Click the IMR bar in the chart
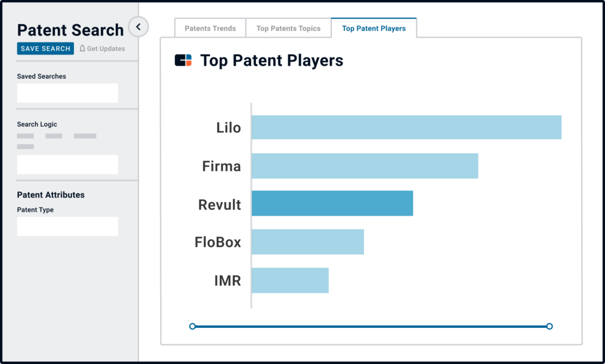The height and width of the screenshot is (364, 605). pos(290,280)
